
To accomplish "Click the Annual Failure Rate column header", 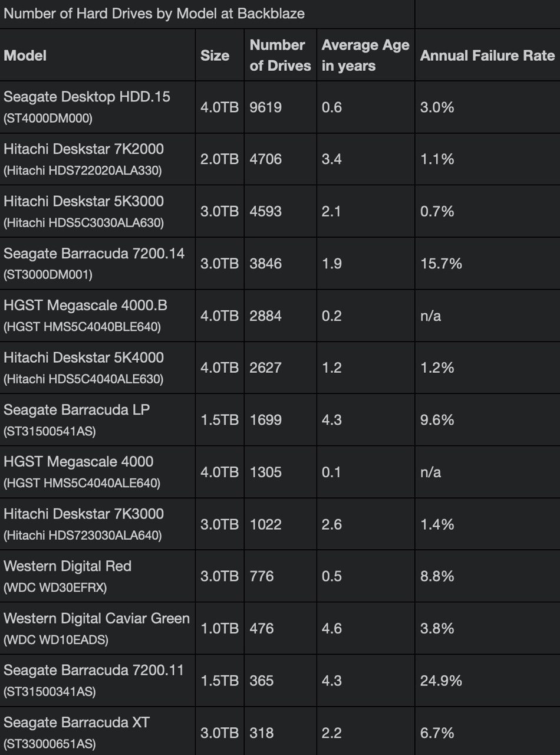I will pos(487,56).
